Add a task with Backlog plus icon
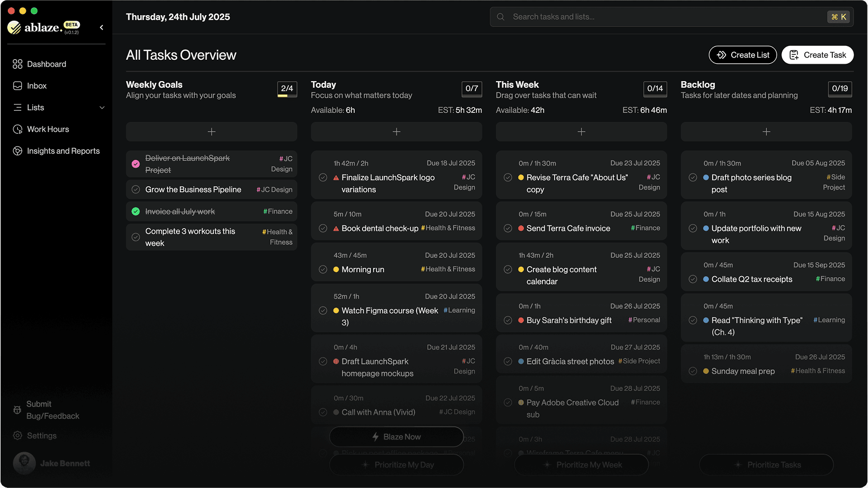 766,132
